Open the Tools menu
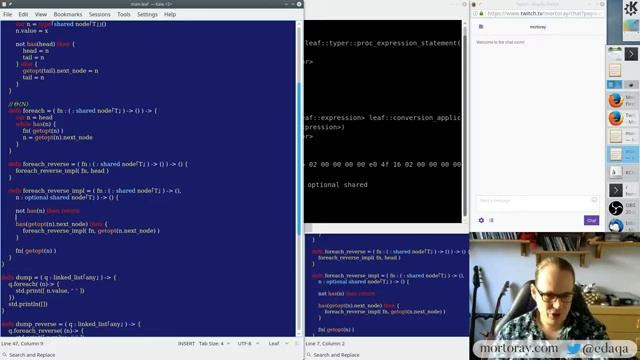This screenshot has height=360, width=640. [x=124, y=14]
